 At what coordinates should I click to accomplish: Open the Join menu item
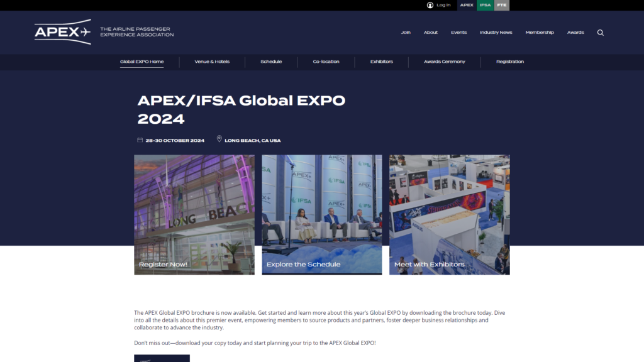pos(406,33)
